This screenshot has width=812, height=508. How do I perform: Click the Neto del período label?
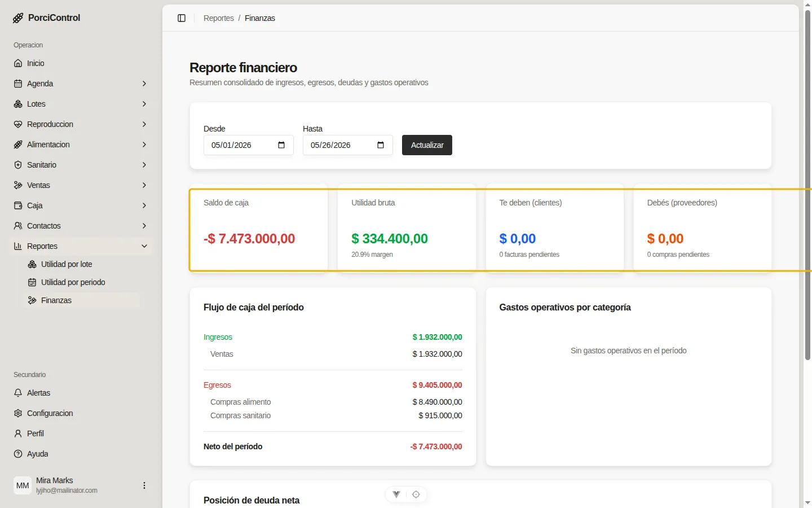233,446
